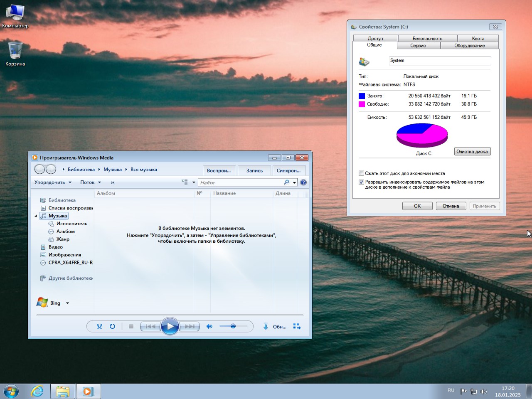Enable disk compression to save space
The width and height of the screenshot is (532, 399).
361,173
